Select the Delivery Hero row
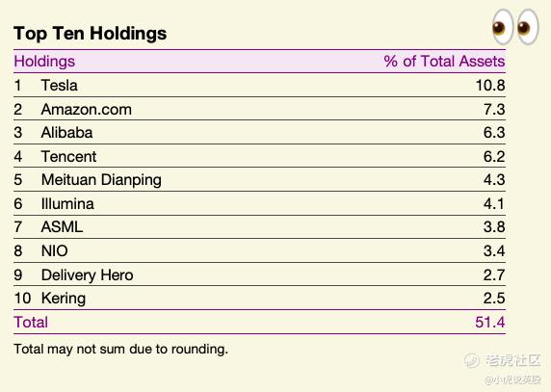The height and width of the screenshot is (392, 551). point(259,274)
